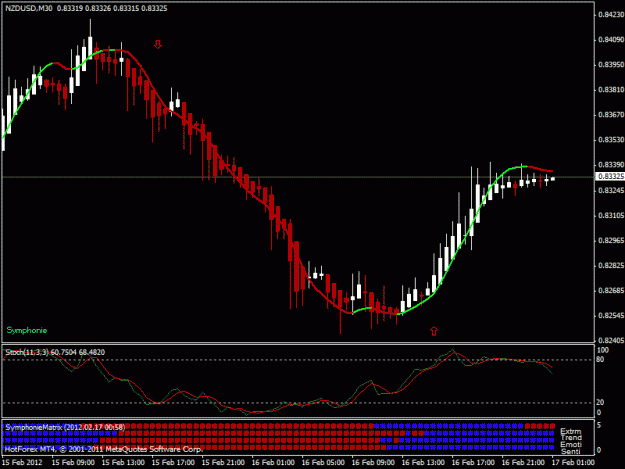
Task: Click the stochastic 100 scale label
Action: (x=603, y=350)
